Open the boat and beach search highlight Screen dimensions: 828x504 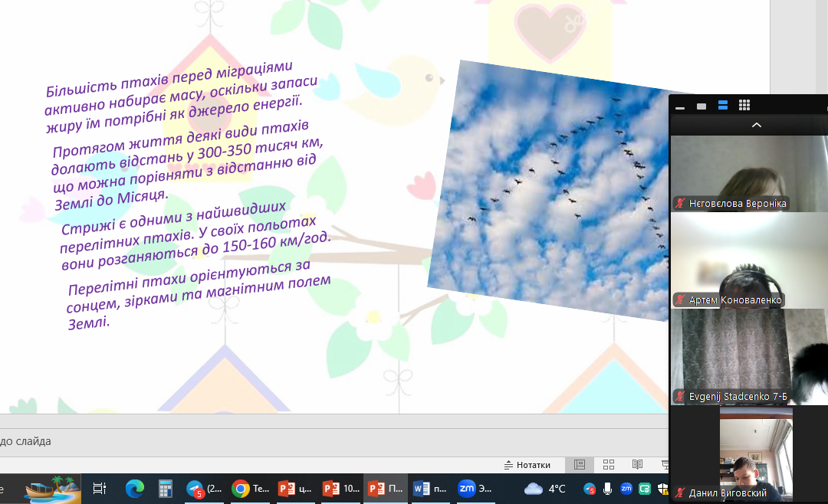[52, 489]
